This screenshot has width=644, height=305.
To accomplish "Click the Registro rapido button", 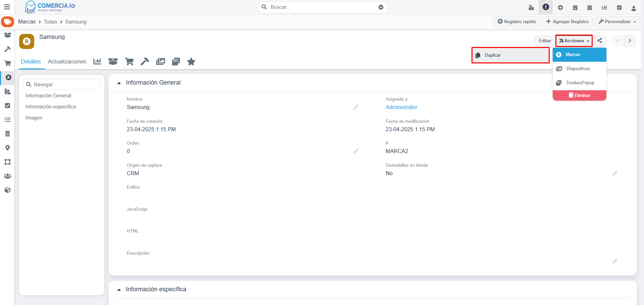I will [517, 21].
